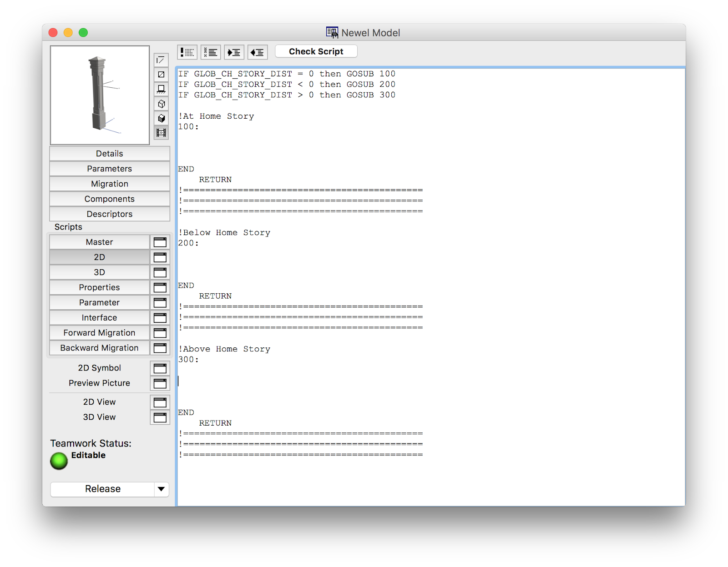Open 2D script in separate window
Viewport: 728px width, 567px height.
160,257
